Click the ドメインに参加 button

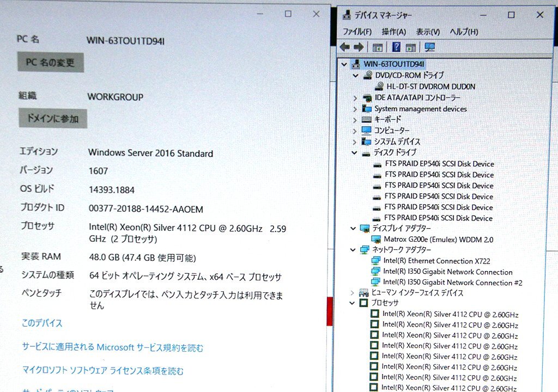point(53,119)
